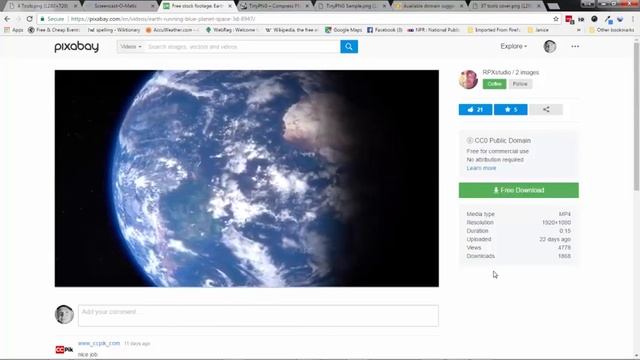Expand the Explore menu
The height and width of the screenshot is (360, 640).
pos(513,46)
